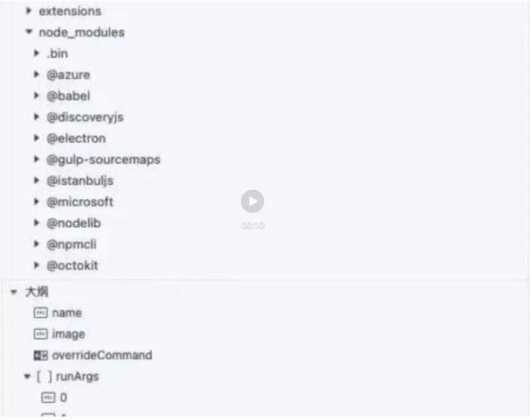
Task: Select the @gulp-sourcemaps folder
Action: (x=103, y=160)
